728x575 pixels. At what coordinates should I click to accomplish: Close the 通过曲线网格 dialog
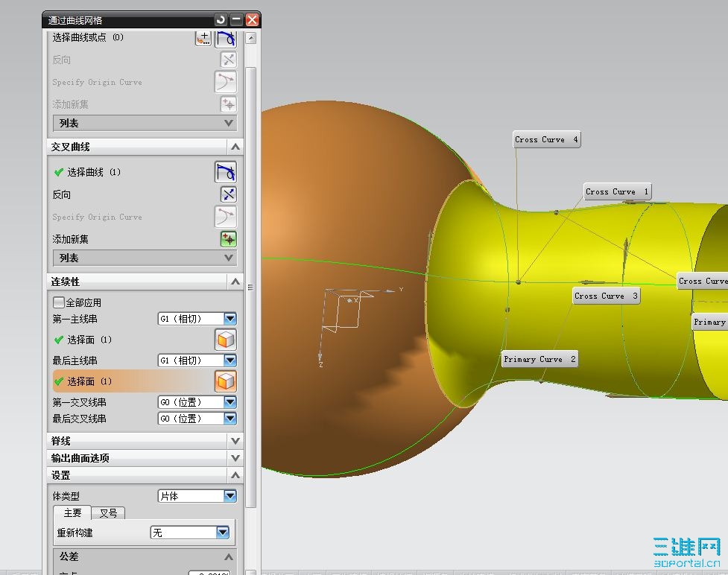[x=252, y=20]
